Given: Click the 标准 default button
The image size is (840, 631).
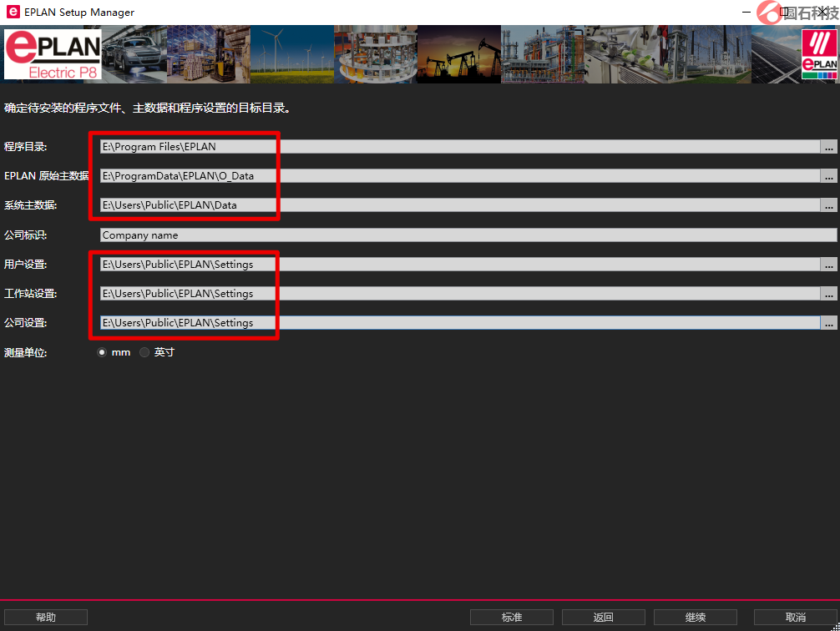Looking at the screenshot, I should click(512, 617).
